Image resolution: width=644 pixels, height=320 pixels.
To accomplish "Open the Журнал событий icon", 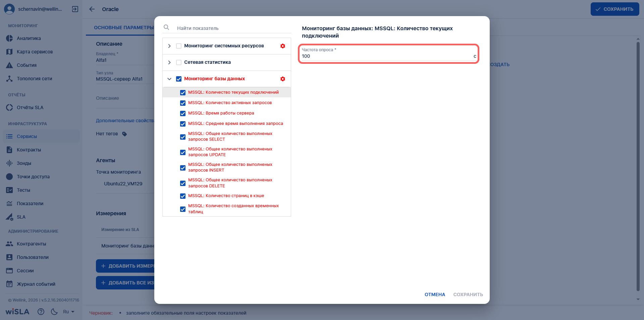I will (x=9, y=284).
